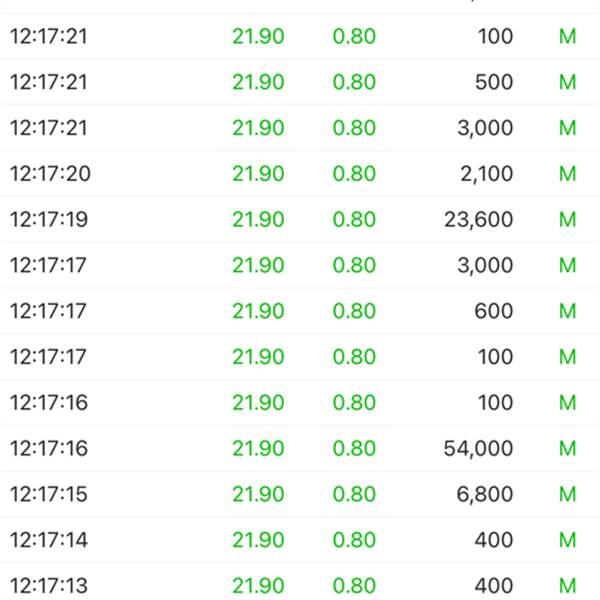Click the 12:17:13 timestamp
This screenshot has width=600, height=600.
tap(49, 586)
